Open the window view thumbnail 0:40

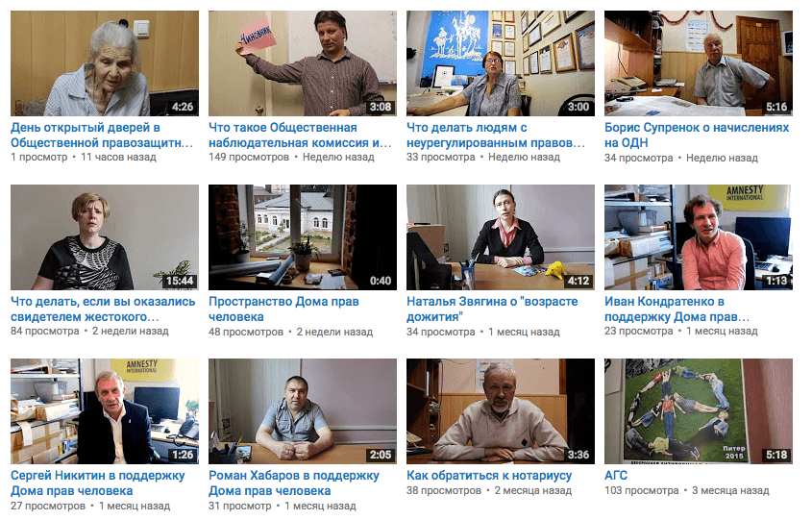pyautogui.click(x=303, y=237)
